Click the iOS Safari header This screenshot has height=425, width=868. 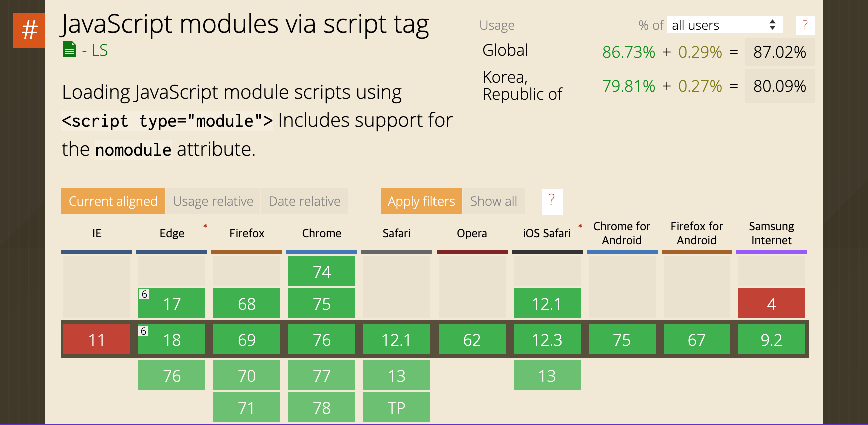[x=547, y=233]
